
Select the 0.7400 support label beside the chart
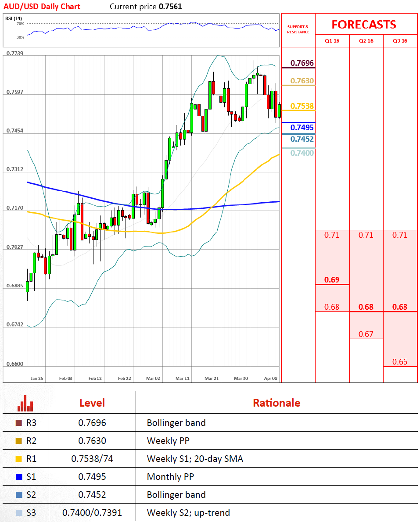tap(302, 153)
